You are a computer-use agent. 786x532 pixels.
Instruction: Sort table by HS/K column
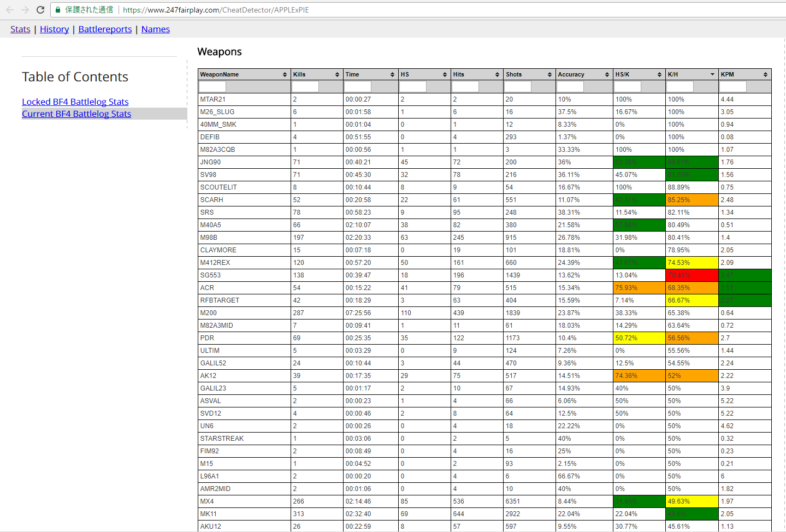[x=639, y=74]
